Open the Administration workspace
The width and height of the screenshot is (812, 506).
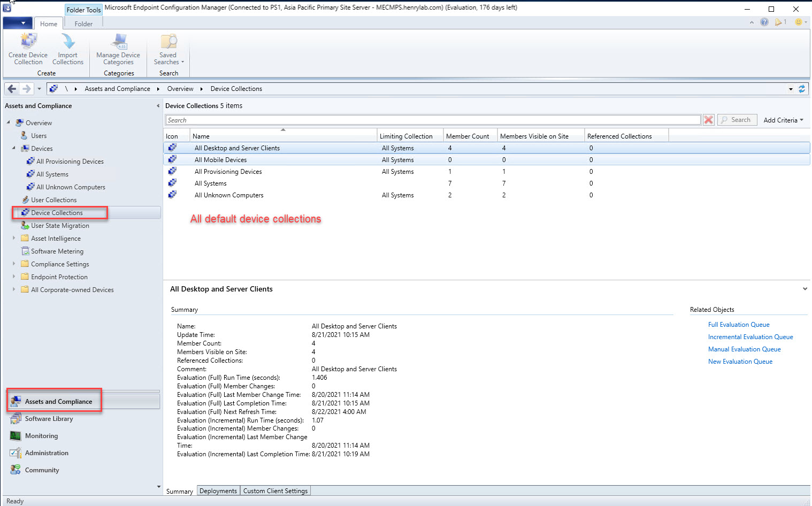(47, 453)
